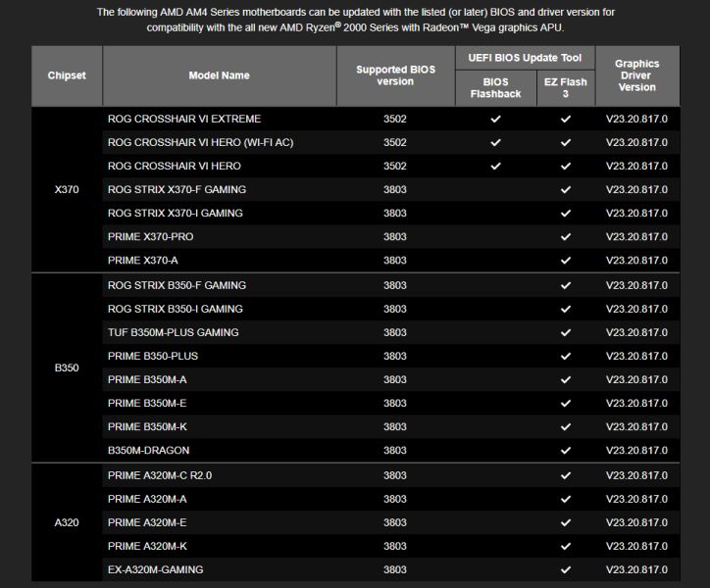Click driver version V23.20.817.0 for PRIME A320M-K
Image resolution: width=710 pixels, height=588 pixels.
pyautogui.click(x=636, y=546)
